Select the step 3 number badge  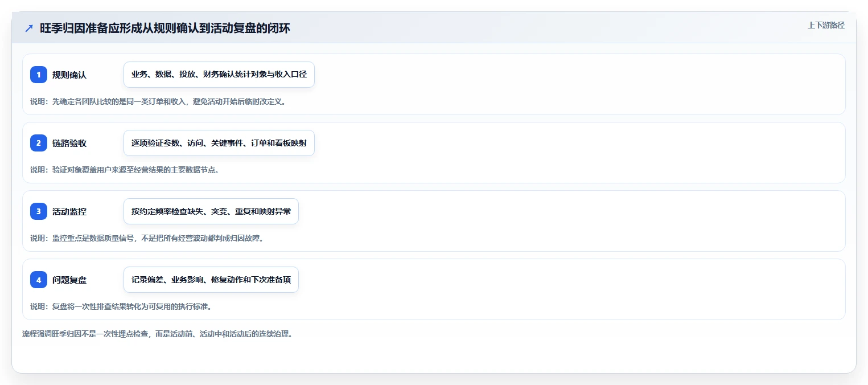[x=39, y=211]
